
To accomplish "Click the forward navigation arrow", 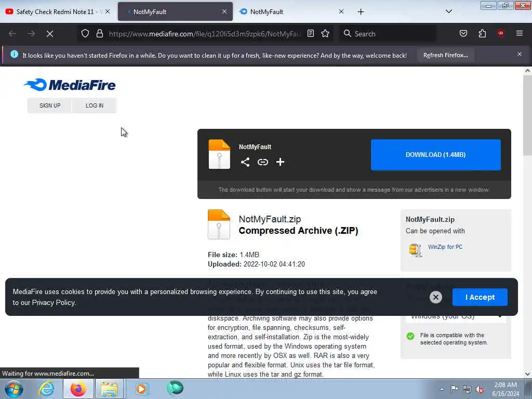I will (x=31, y=34).
